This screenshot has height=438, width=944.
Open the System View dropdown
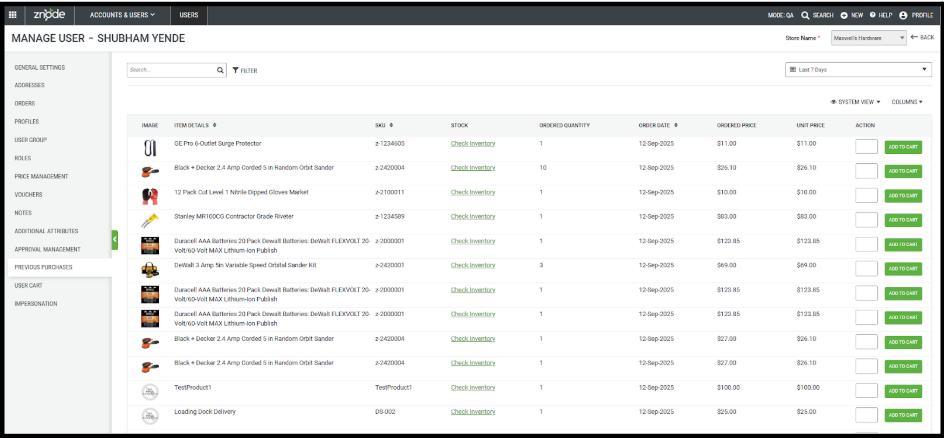(855, 102)
